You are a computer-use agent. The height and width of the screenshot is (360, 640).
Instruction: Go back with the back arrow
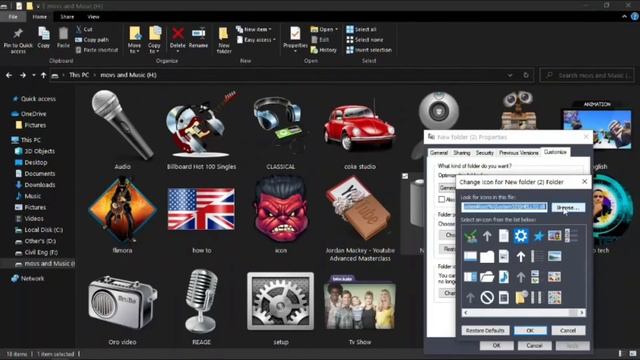pos(9,75)
